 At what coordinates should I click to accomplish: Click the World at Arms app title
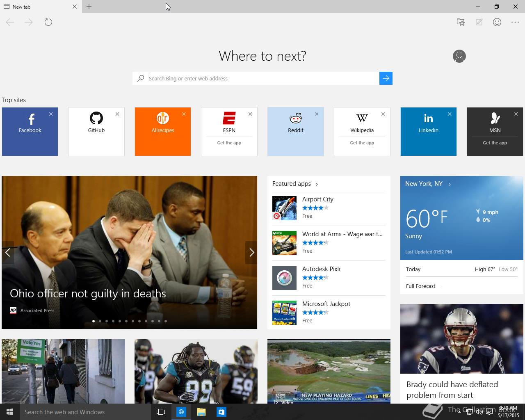(x=342, y=234)
